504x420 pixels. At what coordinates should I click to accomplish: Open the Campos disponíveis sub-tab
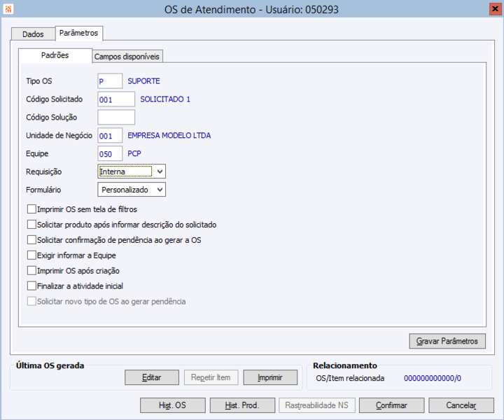[127, 57]
